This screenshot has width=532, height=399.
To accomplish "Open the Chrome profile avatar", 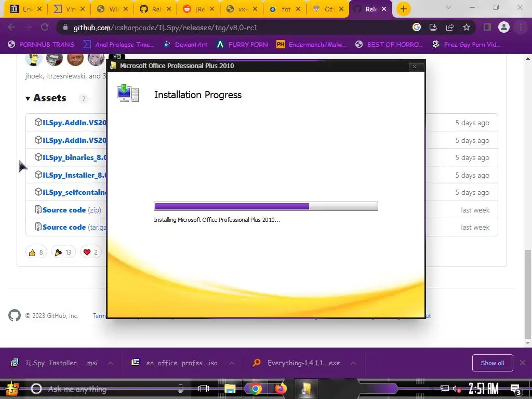I will coord(504,27).
